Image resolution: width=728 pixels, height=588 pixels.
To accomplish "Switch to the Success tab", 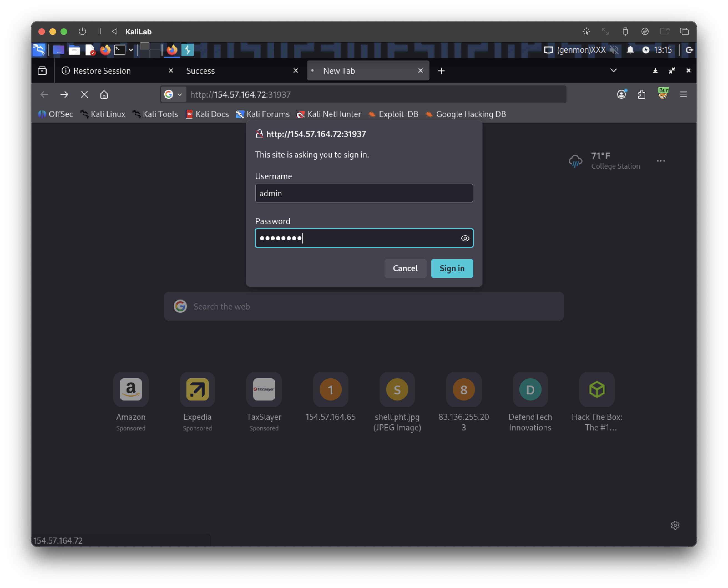I will [x=201, y=71].
